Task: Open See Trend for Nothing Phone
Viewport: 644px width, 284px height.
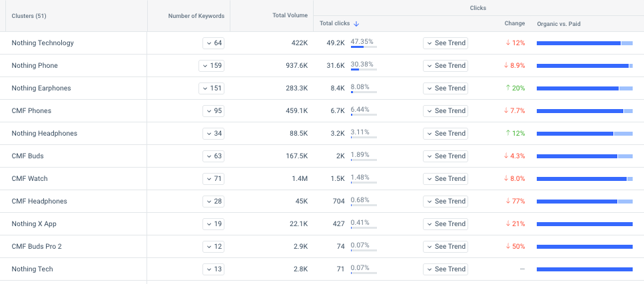Action: coord(446,66)
